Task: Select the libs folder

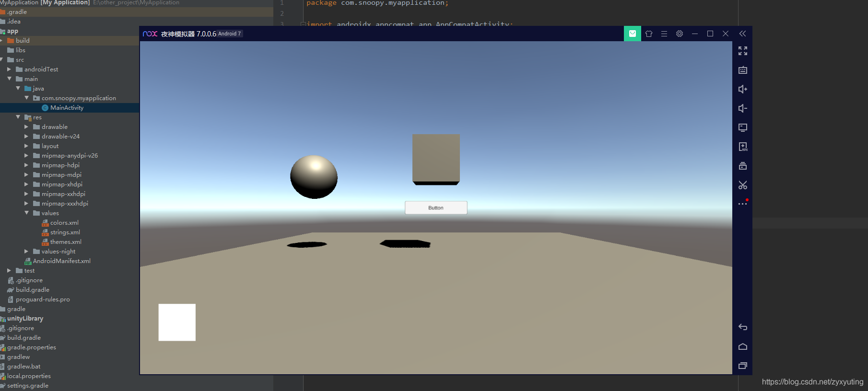Action: pyautogui.click(x=20, y=50)
